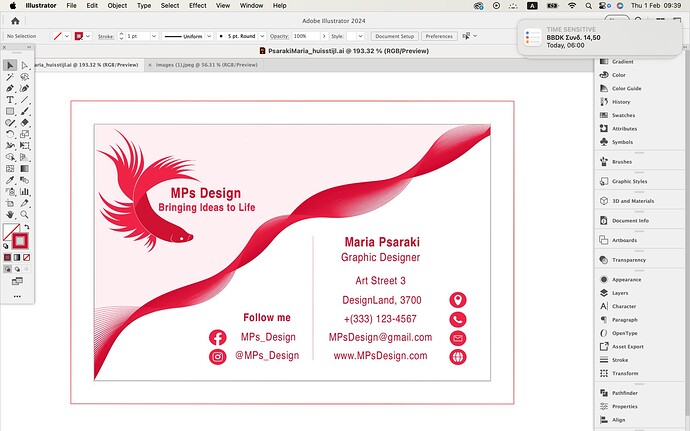Open Uniform width profile dropdown
Viewport: 690px width, 431px height.
tap(209, 36)
